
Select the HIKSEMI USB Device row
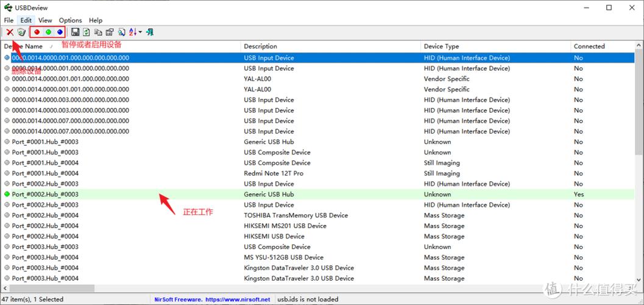click(x=319, y=236)
